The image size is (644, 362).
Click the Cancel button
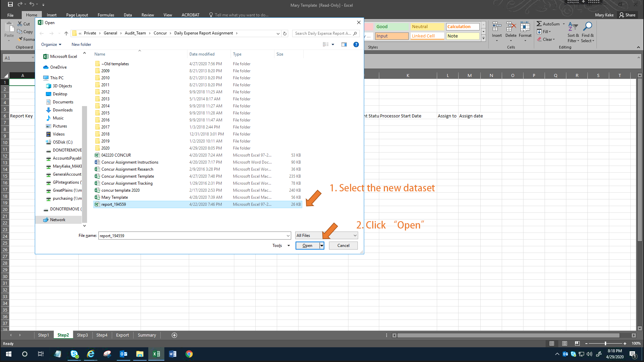tap(343, 246)
